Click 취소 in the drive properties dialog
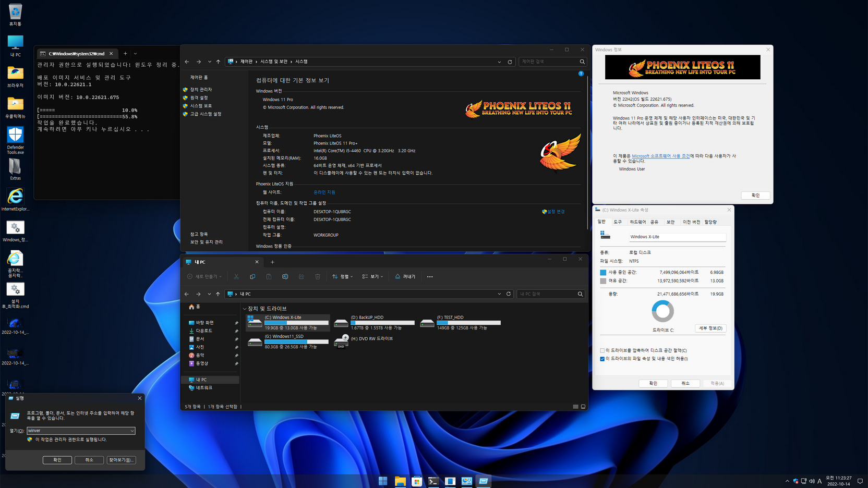Screen dimensions: 868x488 pos(685,383)
